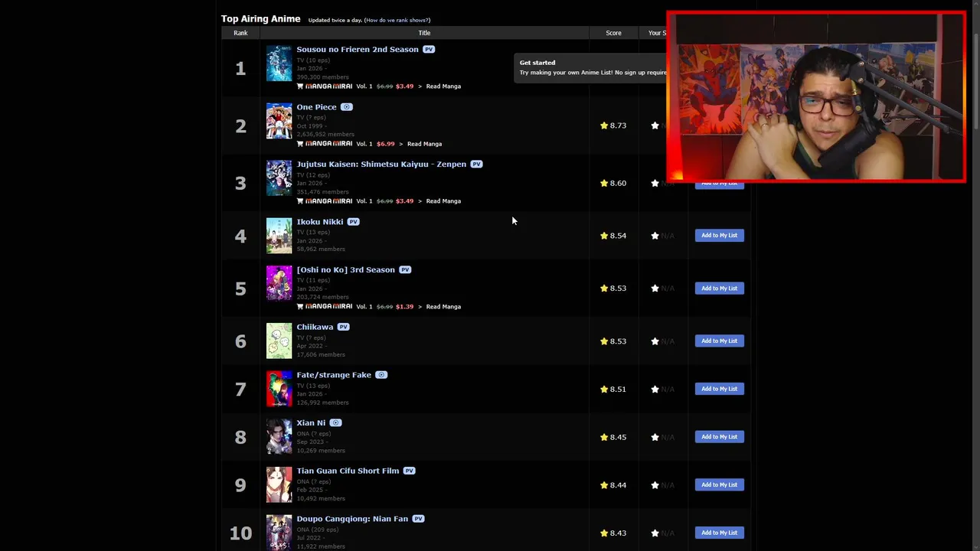980x551 pixels.
Task: Open the PV badge beside Sousou no Frieren 2nd Season
Action: [429, 50]
